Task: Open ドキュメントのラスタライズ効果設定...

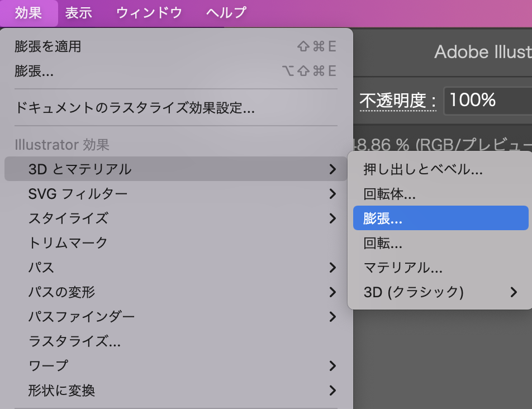Action: 135,107
